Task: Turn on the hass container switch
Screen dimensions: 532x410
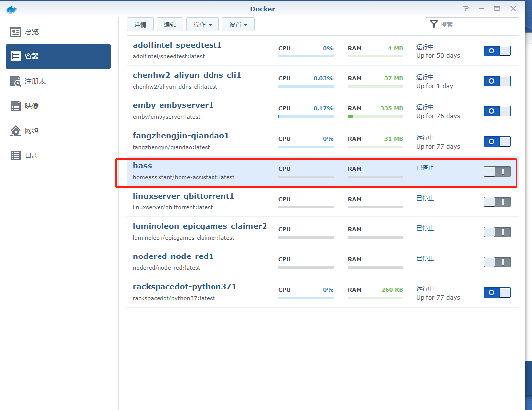Action: [x=497, y=171]
